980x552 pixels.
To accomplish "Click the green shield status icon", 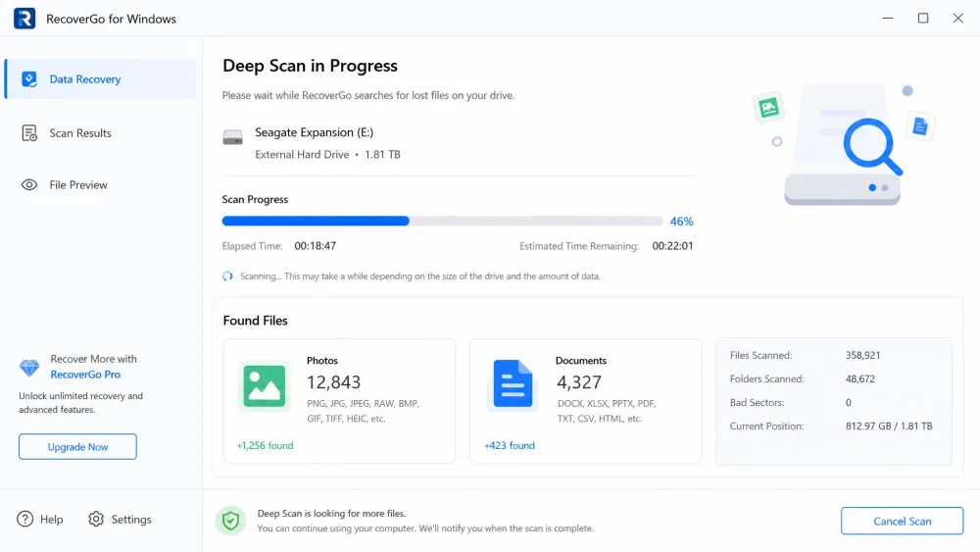I will tap(230, 520).
